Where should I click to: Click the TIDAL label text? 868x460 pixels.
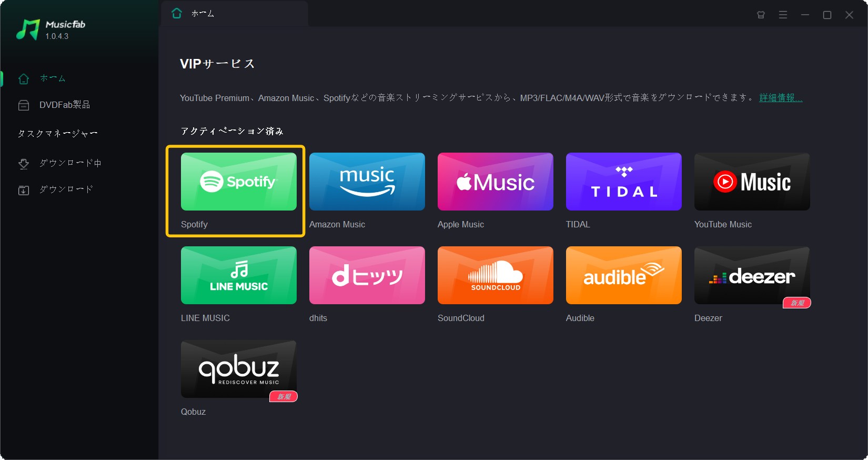point(578,224)
